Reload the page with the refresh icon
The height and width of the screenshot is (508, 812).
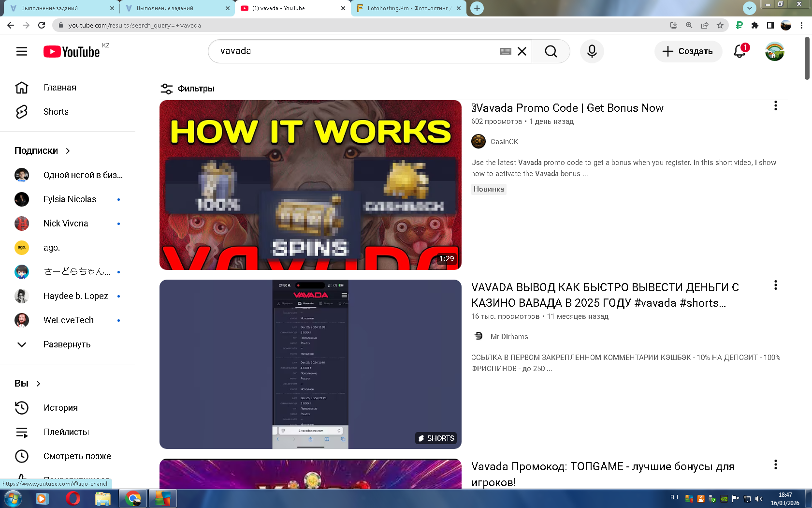click(42, 25)
